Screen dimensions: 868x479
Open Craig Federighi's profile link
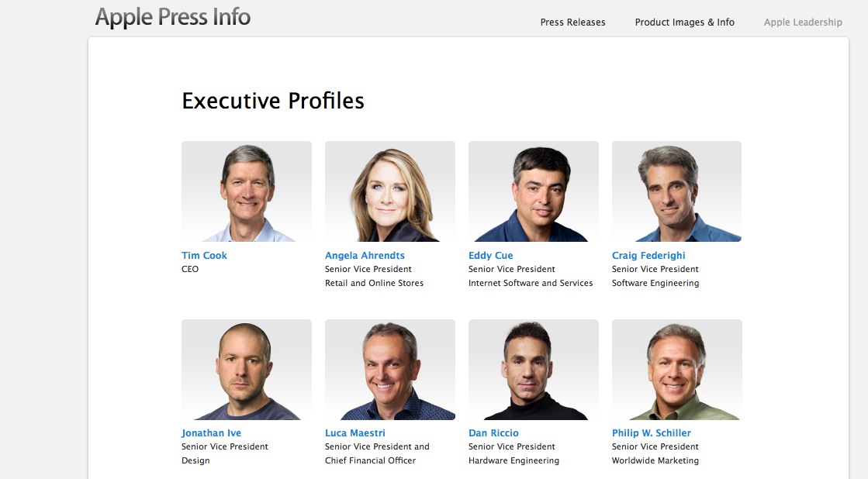pos(648,256)
